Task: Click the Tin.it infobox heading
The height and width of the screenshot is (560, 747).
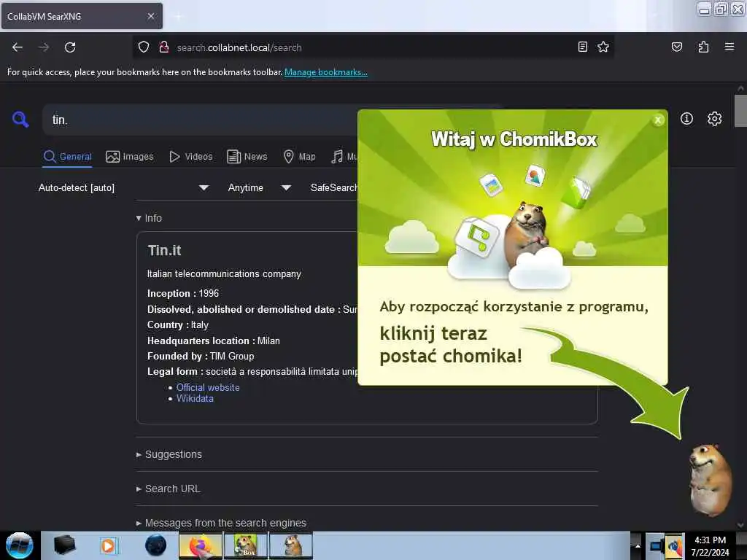Action: (x=164, y=251)
